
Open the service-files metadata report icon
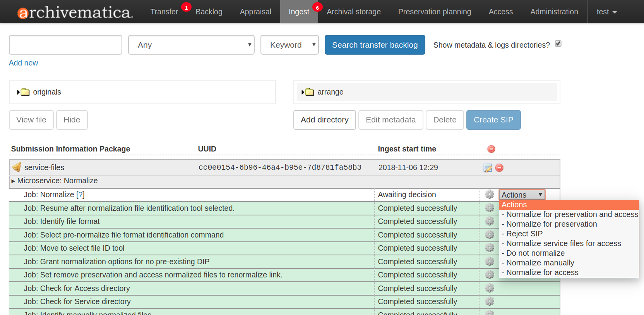point(488,168)
